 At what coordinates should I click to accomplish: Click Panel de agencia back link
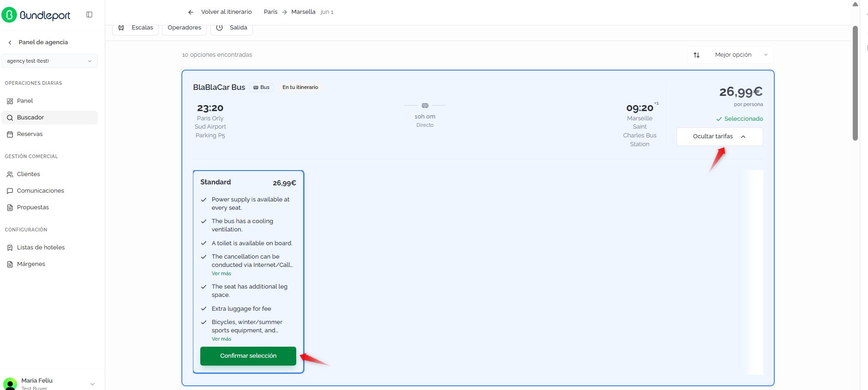tap(43, 42)
